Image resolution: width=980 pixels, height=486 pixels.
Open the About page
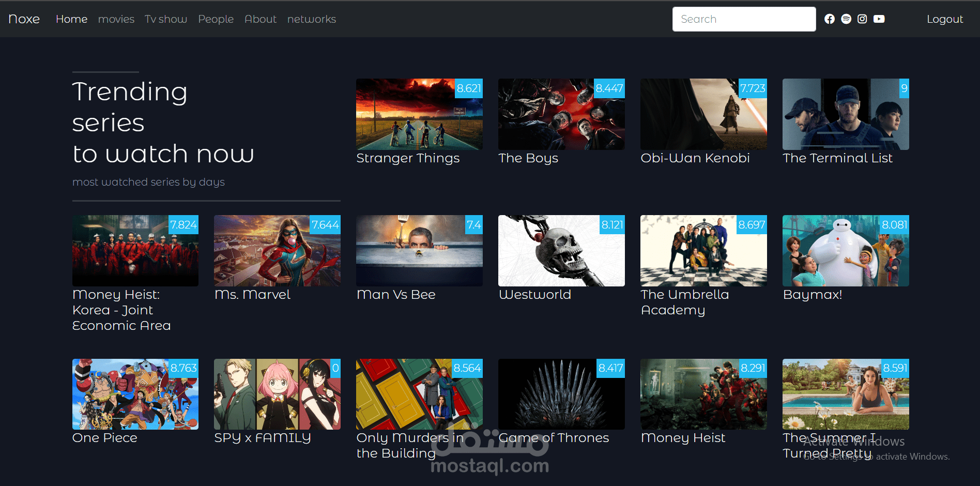pyautogui.click(x=261, y=19)
